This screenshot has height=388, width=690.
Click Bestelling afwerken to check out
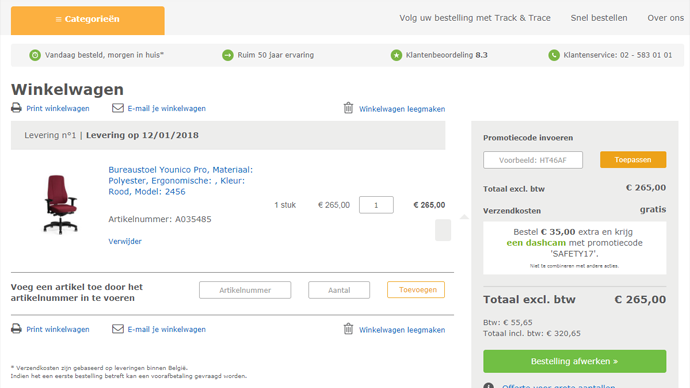point(574,361)
